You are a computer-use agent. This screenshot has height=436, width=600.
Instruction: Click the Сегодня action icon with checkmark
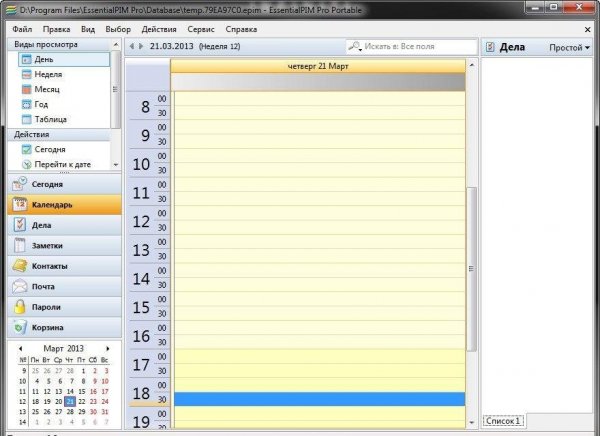pyautogui.click(x=26, y=149)
